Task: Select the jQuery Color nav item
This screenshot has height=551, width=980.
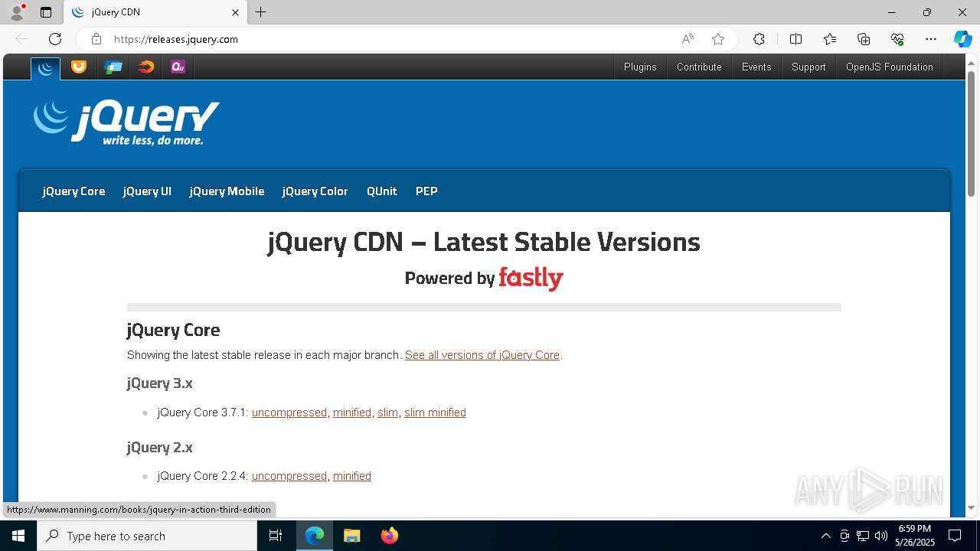Action: [x=315, y=191]
